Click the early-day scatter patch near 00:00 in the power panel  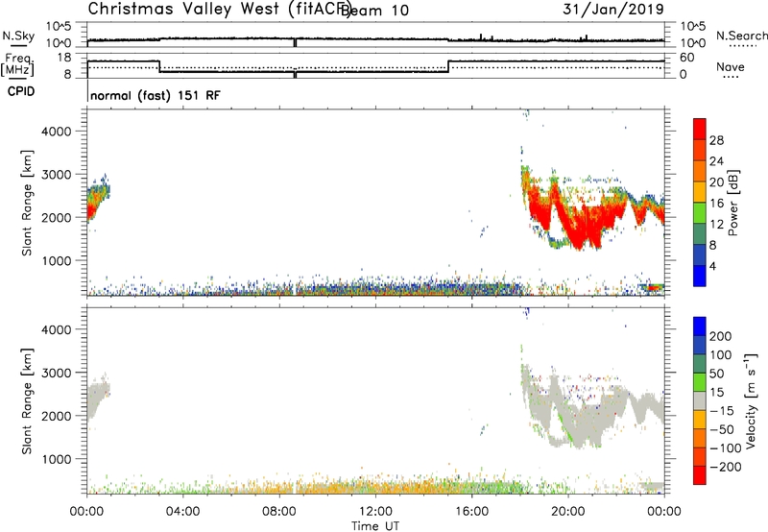97,201
